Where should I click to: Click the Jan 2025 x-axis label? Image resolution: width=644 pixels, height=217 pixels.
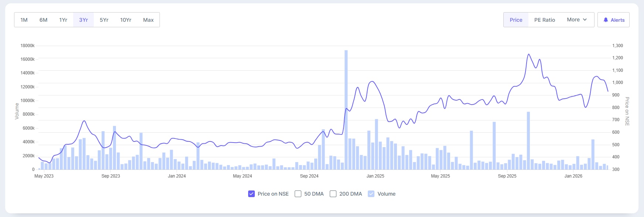point(375,176)
